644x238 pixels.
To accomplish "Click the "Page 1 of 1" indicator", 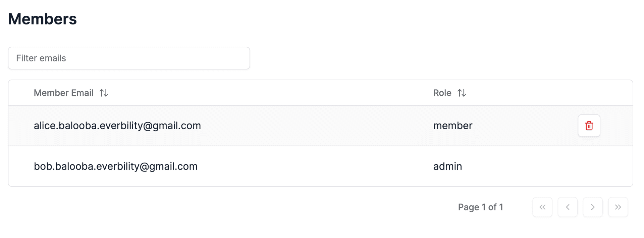I will [480, 207].
